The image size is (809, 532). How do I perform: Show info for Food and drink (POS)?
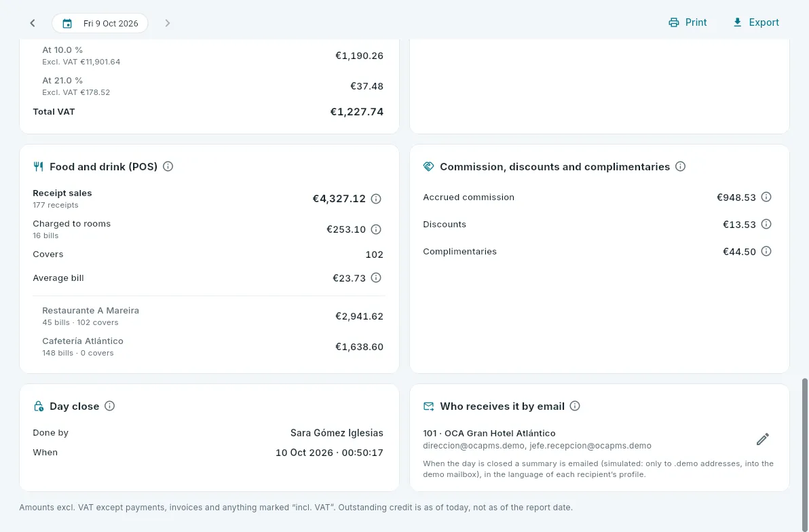168,166
